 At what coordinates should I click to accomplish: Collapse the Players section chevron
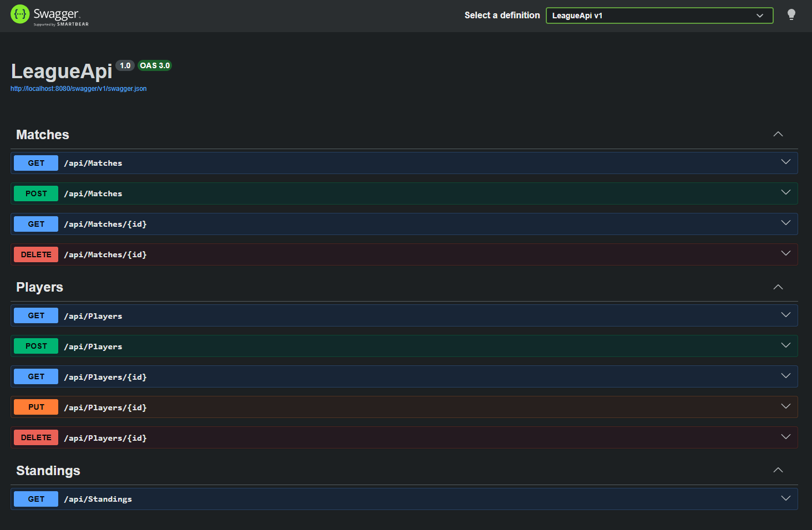778,287
